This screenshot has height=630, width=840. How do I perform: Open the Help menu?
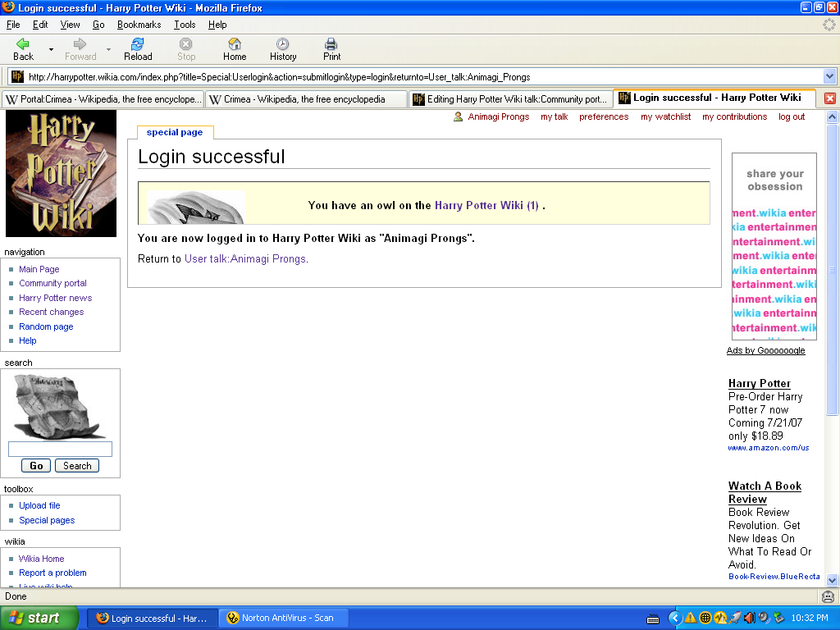pyautogui.click(x=217, y=25)
